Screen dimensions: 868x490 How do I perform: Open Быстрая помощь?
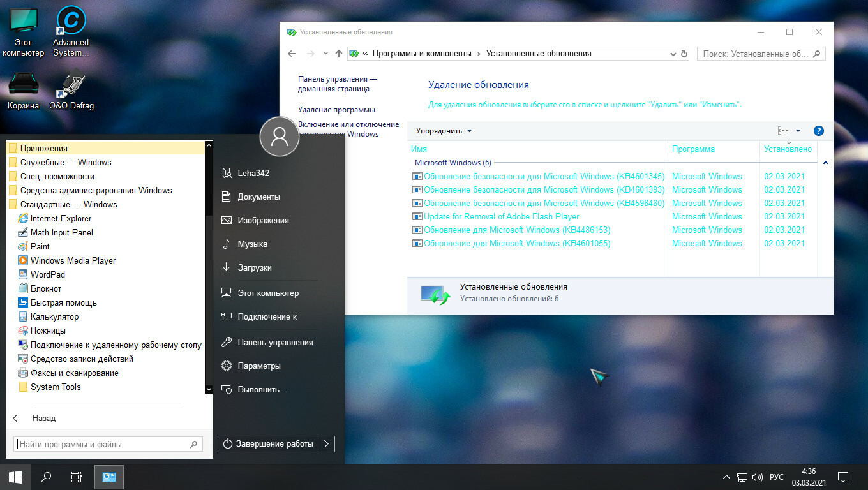pos(57,302)
